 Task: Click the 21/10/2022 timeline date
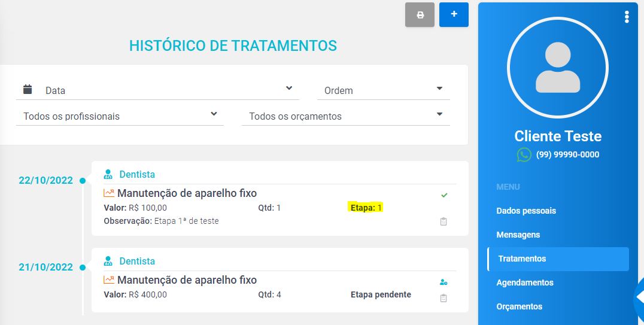45,267
